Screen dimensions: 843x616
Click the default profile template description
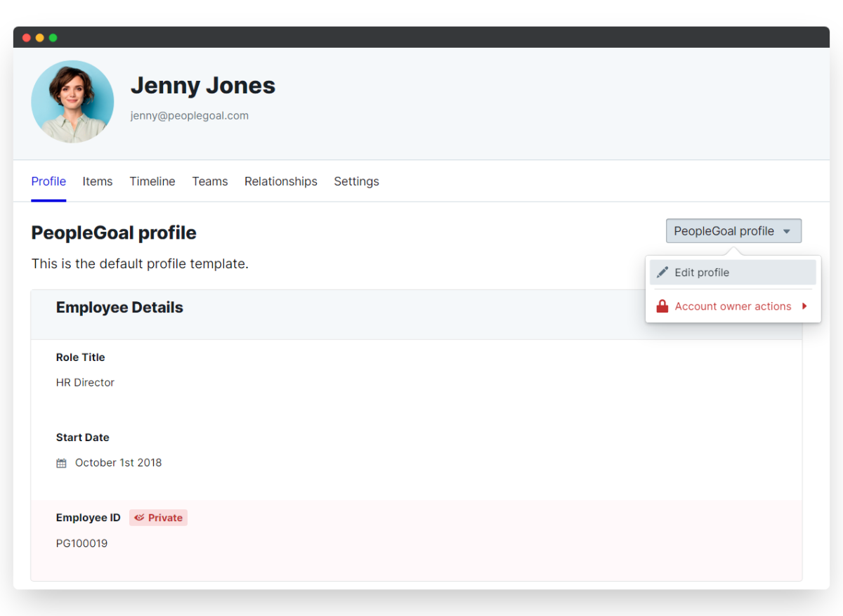pos(140,264)
